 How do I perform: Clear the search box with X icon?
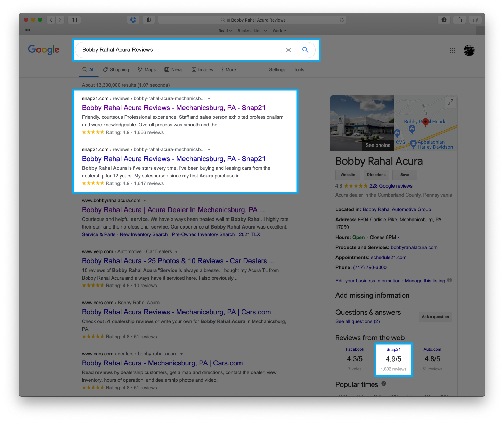[288, 50]
